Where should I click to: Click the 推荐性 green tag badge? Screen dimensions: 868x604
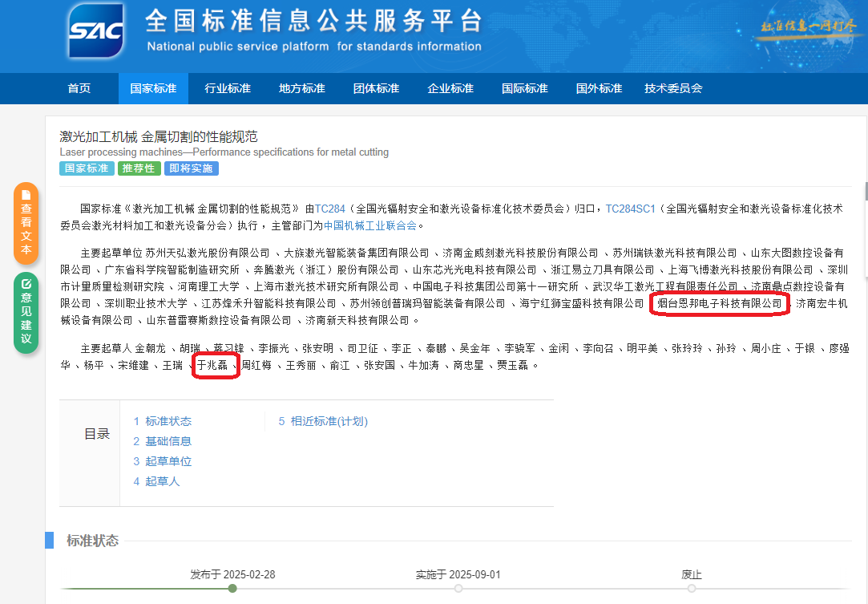click(139, 168)
